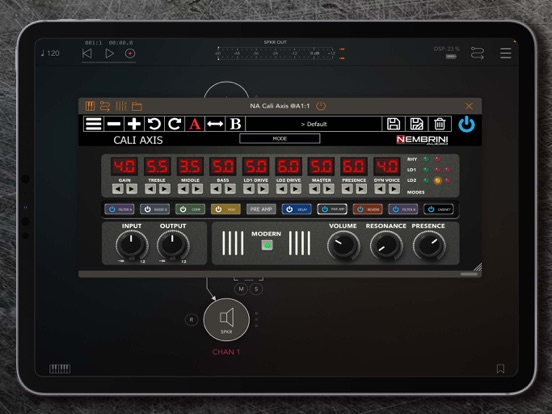Open the host app hamburger menu

(x=506, y=54)
